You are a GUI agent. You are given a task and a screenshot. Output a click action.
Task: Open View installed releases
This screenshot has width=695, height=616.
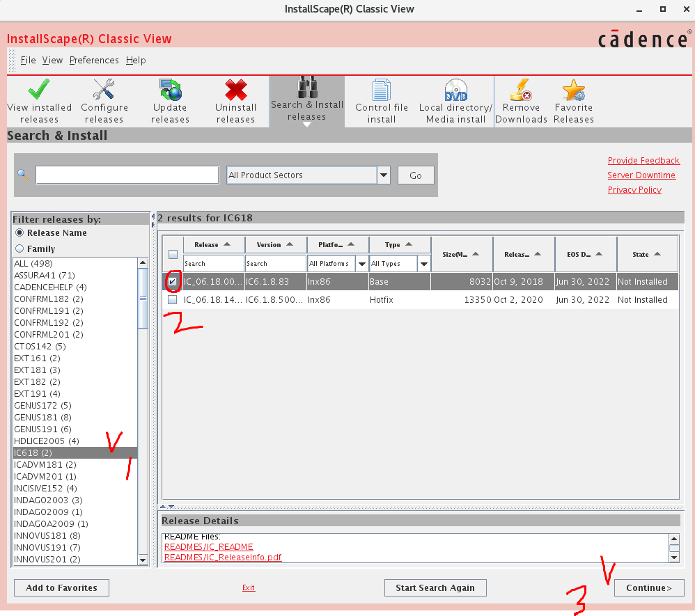tap(39, 101)
